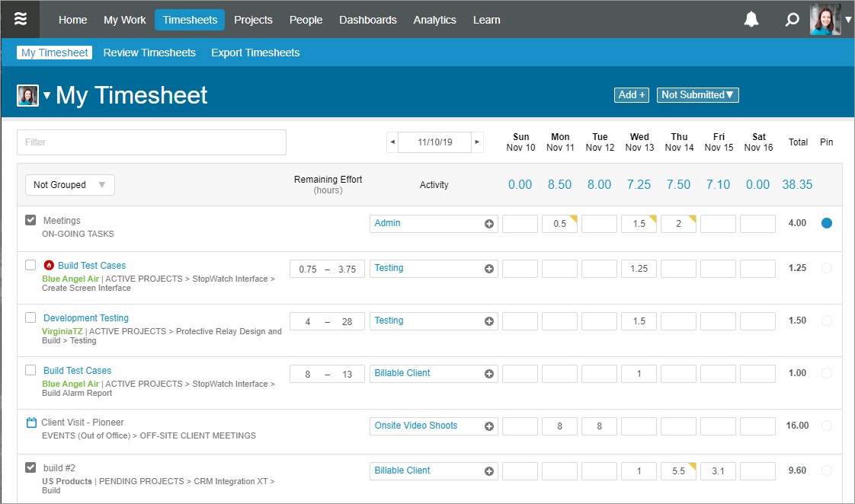Click the red priority flame icon beside Build Test Cases
The image size is (855, 504).
[x=50, y=266]
